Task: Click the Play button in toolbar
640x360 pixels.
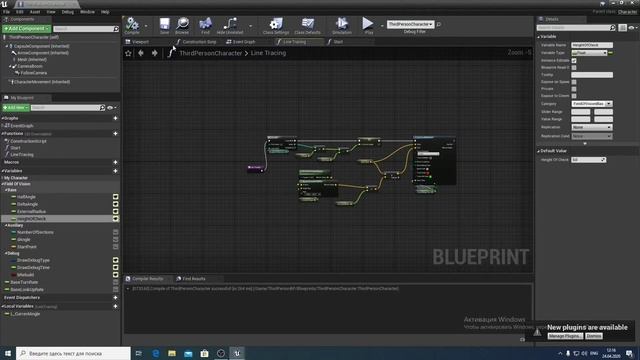Action: 368,25
